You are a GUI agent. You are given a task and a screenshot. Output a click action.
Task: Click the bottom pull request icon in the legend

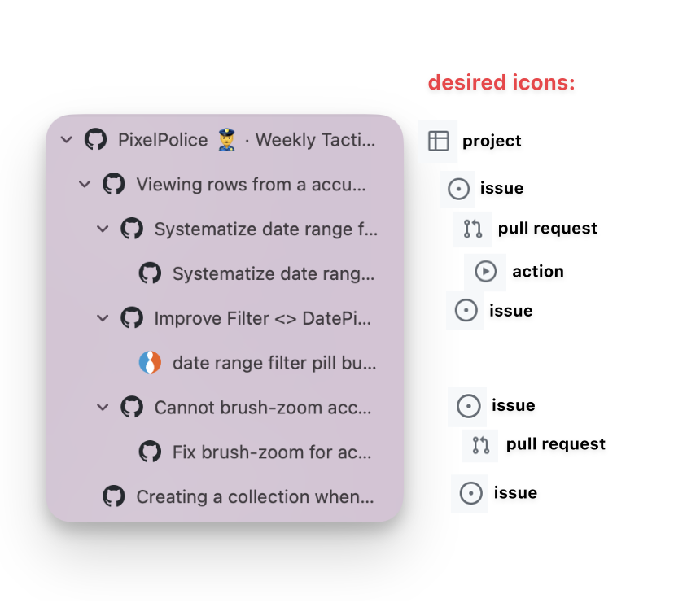pos(479,444)
